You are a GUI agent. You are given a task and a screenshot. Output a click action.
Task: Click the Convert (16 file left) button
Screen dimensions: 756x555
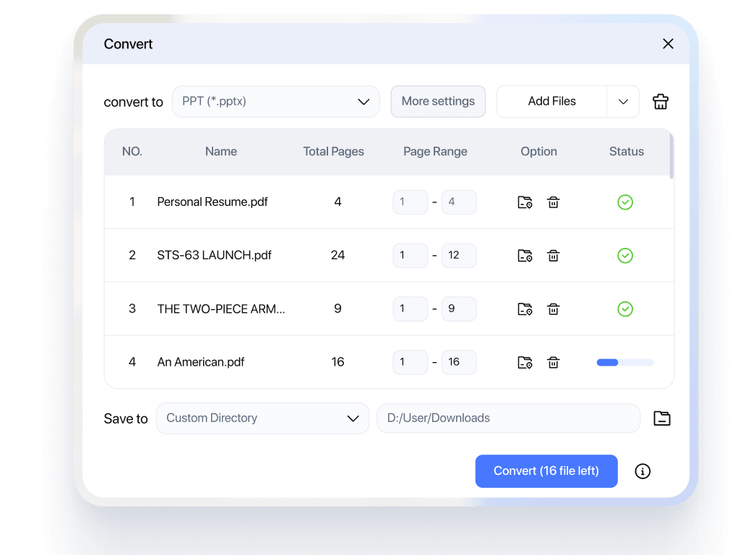click(x=546, y=470)
